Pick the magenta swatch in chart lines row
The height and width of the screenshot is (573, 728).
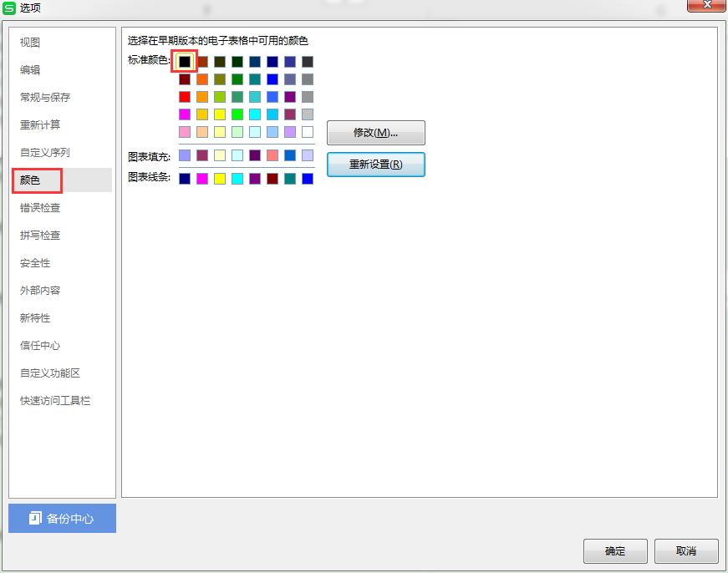202,179
